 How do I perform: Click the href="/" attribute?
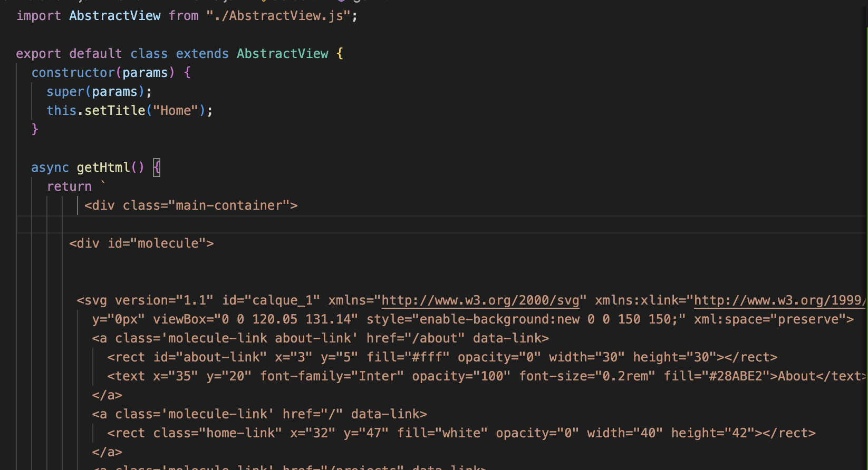[313, 414]
